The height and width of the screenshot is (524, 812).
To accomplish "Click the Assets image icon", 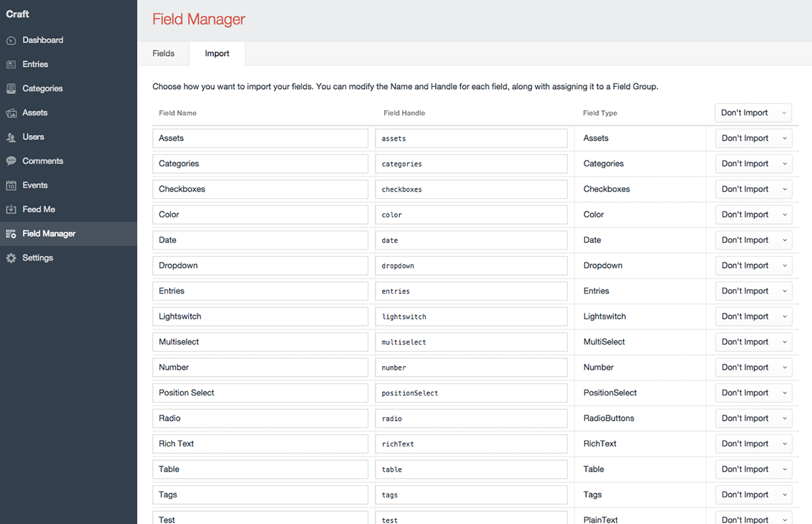I will 11,113.
